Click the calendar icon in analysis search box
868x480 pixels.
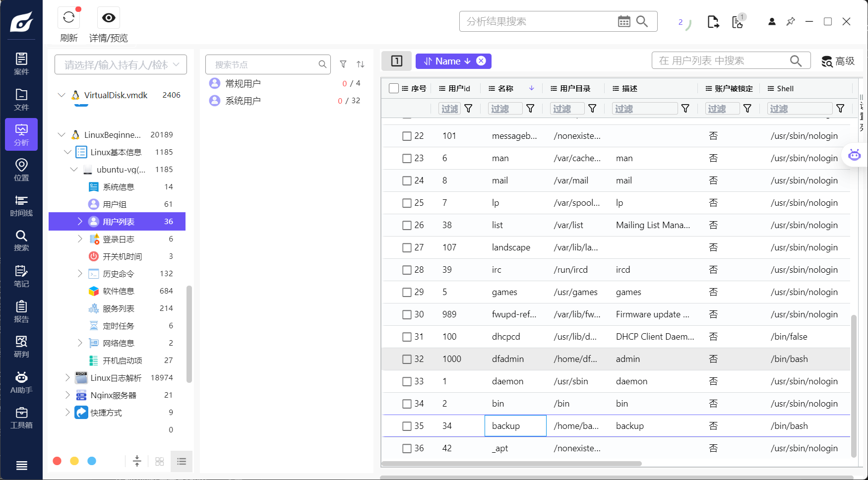tap(624, 21)
